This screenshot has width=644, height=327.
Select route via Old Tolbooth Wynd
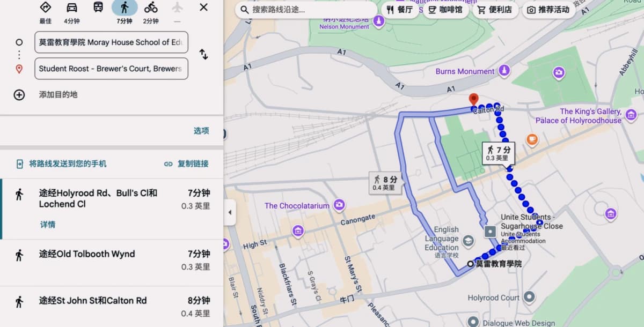(x=112, y=263)
